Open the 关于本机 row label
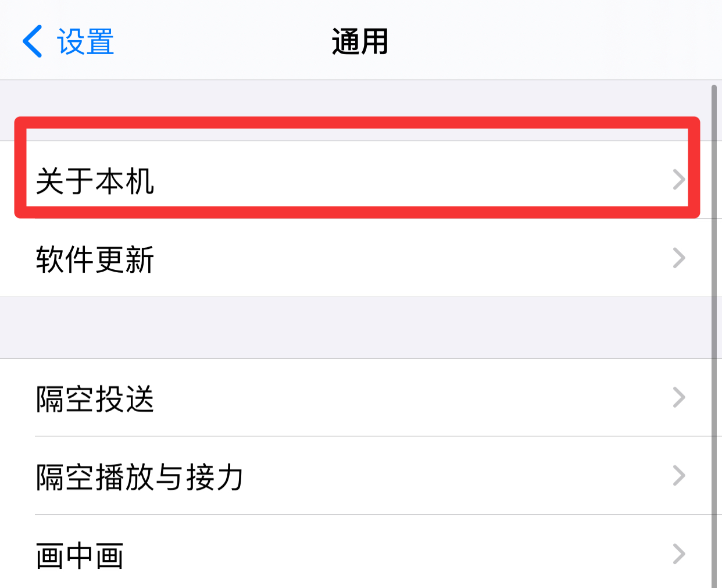The image size is (722, 588). tap(95, 181)
